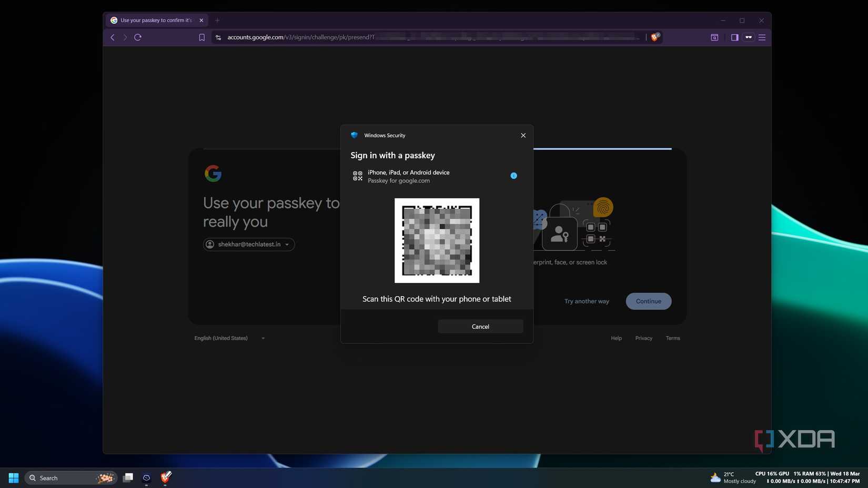Click the Brave Shields lion icon
The height and width of the screenshot is (488, 868).
coord(655,37)
